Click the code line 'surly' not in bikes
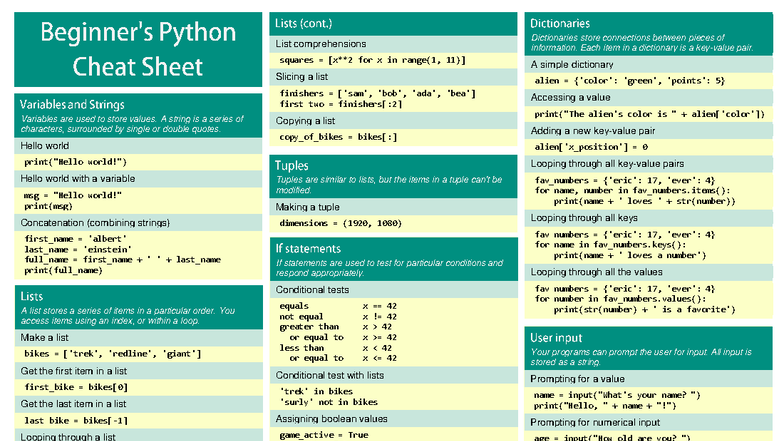The image size is (784, 441). click(328, 402)
